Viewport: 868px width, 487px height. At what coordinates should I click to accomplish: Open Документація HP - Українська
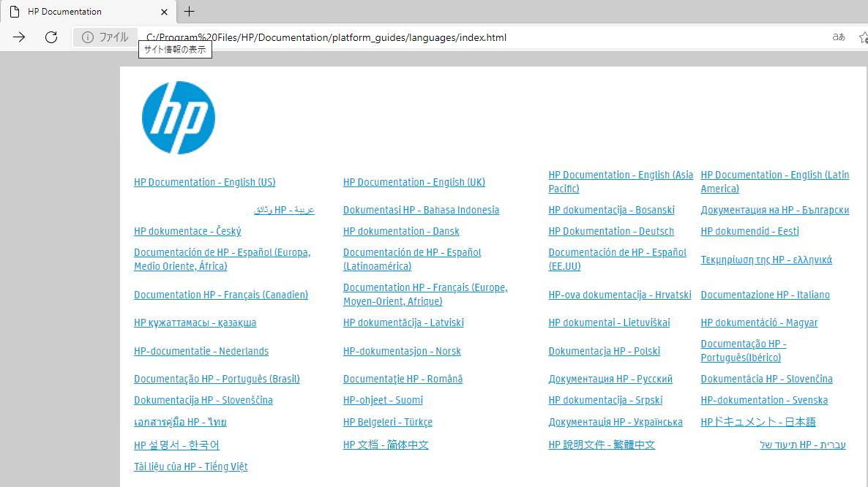tap(616, 423)
